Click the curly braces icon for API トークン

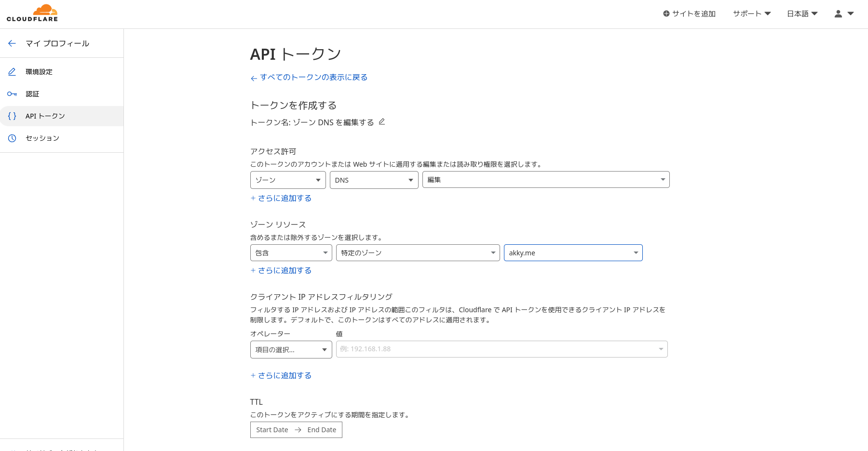point(12,116)
